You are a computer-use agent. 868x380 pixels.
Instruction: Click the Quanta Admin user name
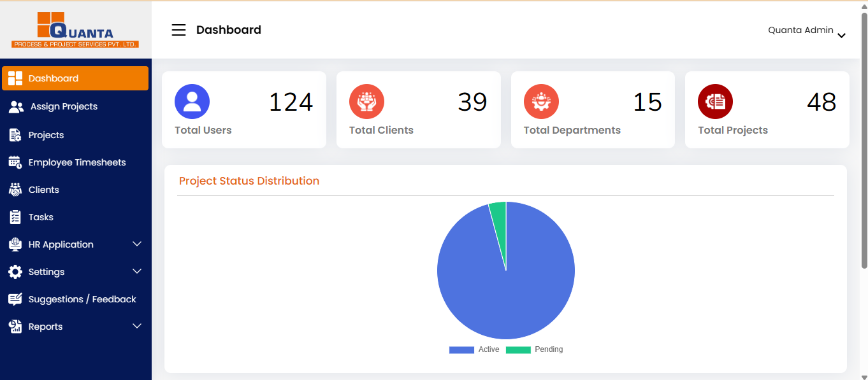(800, 30)
